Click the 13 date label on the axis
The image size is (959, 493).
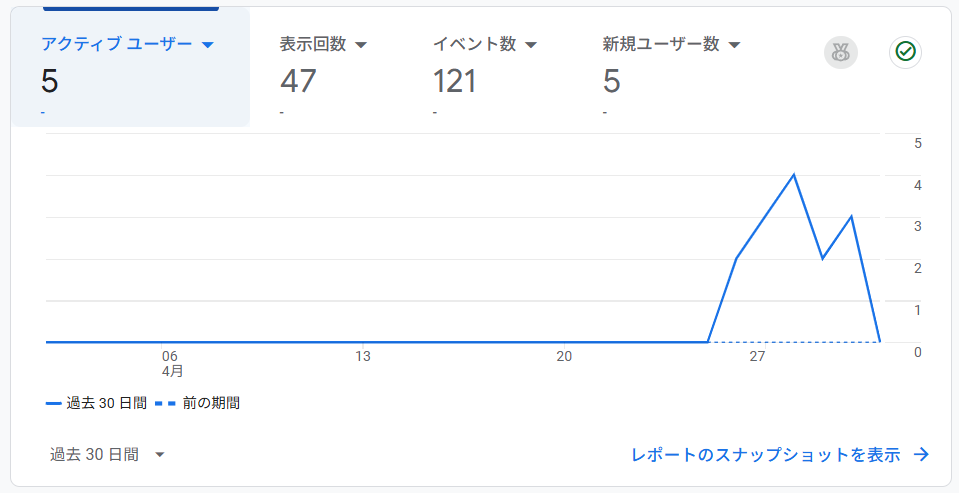point(363,356)
